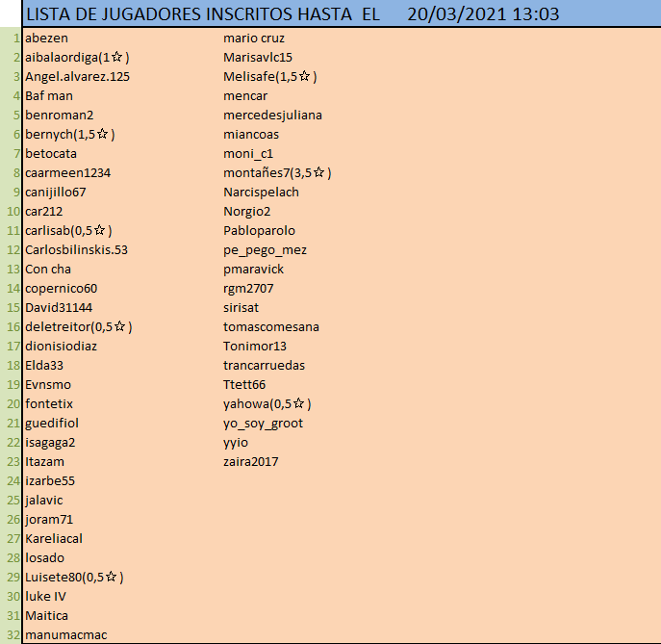Select the 'Kareliacal' player cell
Viewport: 661px width, 644px height.
pyautogui.click(x=54, y=539)
